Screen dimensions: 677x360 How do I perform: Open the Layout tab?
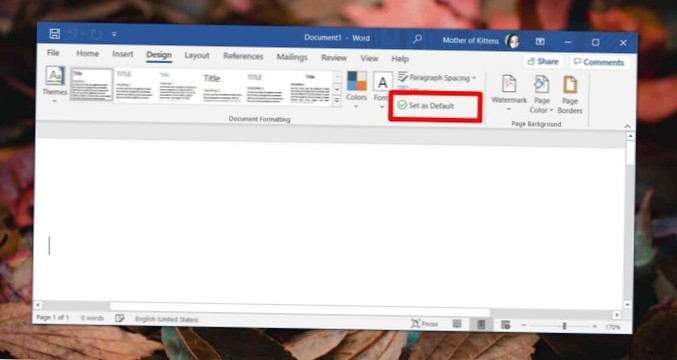click(197, 56)
